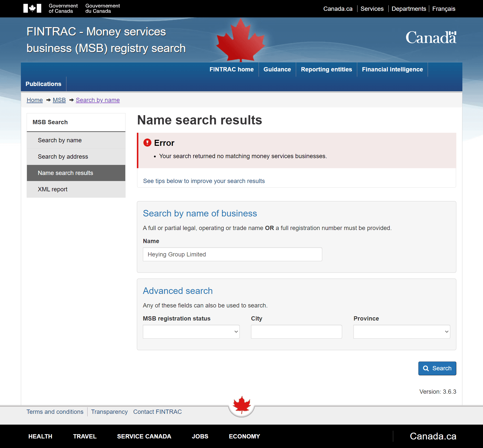Click the Name input field
483x448 pixels.
tap(232, 254)
